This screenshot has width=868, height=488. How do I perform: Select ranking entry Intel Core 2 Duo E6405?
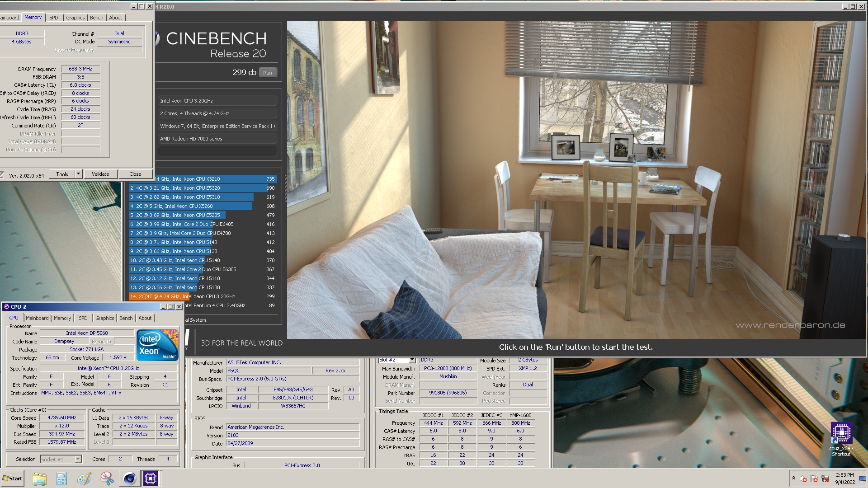[x=203, y=224]
